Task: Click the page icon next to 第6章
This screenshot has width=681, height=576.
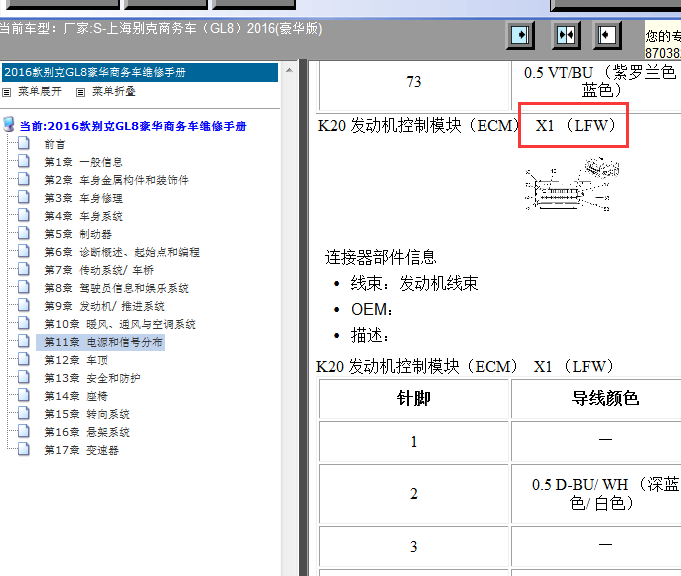Action: 24,251
